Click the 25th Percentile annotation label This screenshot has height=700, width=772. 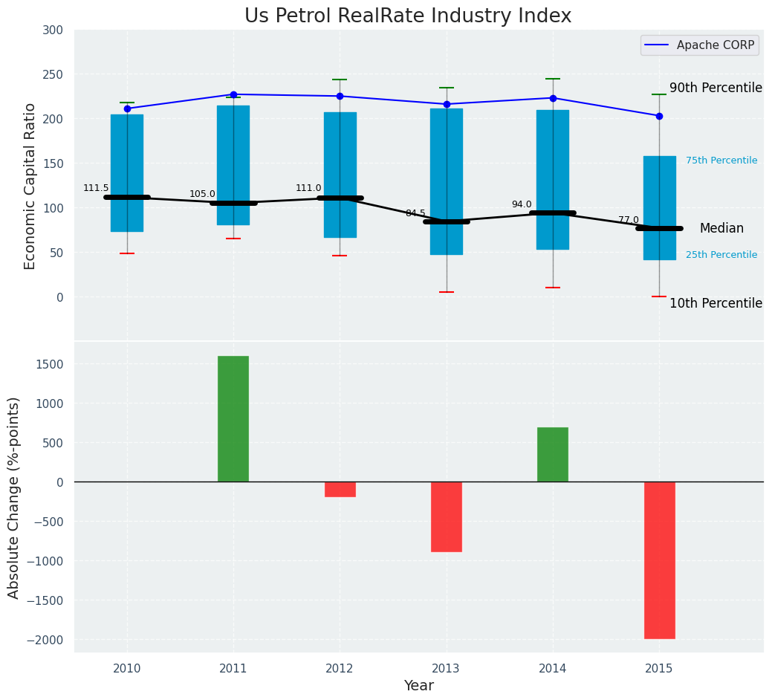pos(721,255)
